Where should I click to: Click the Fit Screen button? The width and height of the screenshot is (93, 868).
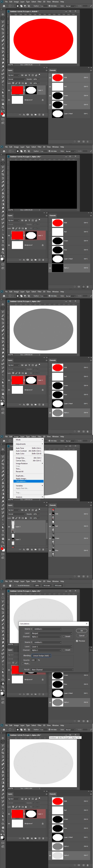[x=47, y=586]
